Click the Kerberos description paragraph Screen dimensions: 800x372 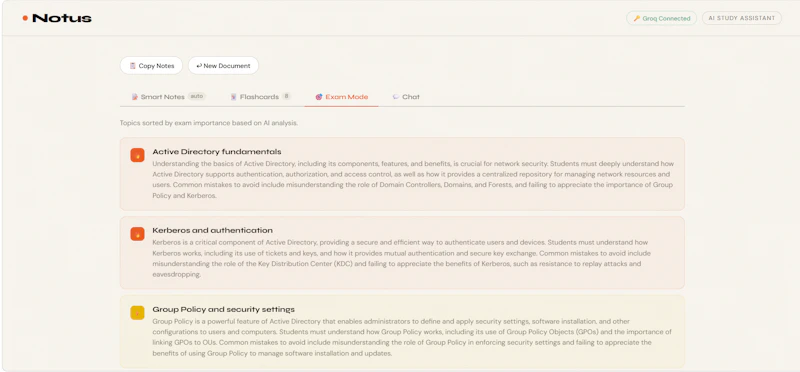[402, 258]
